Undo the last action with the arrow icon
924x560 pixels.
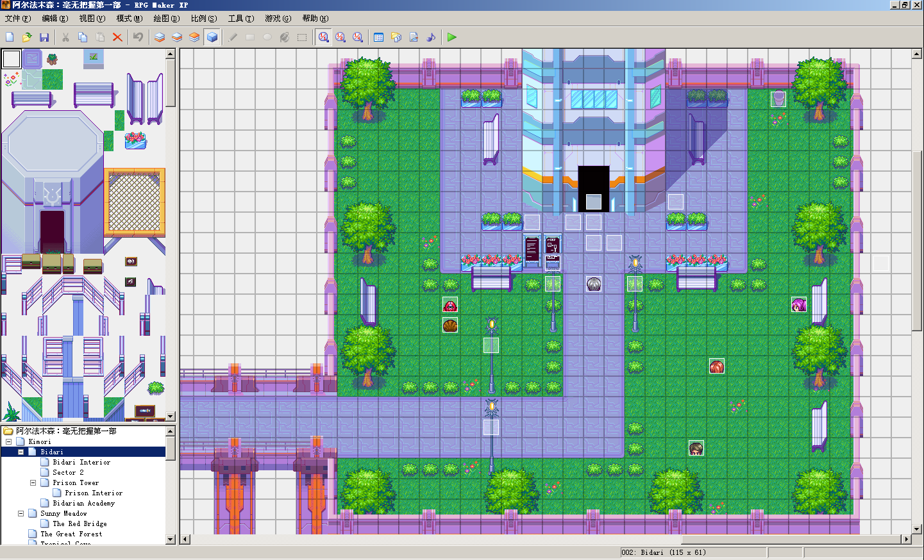click(x=138, y=37)
